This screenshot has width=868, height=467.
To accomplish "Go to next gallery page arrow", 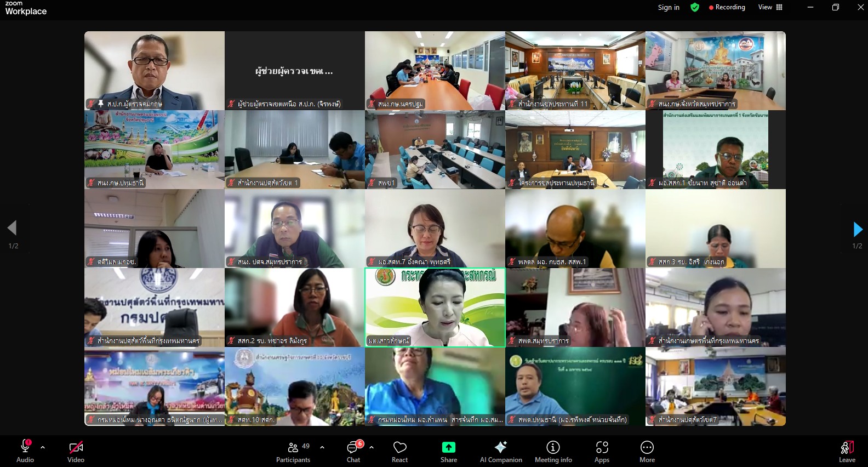I will 858,229.
